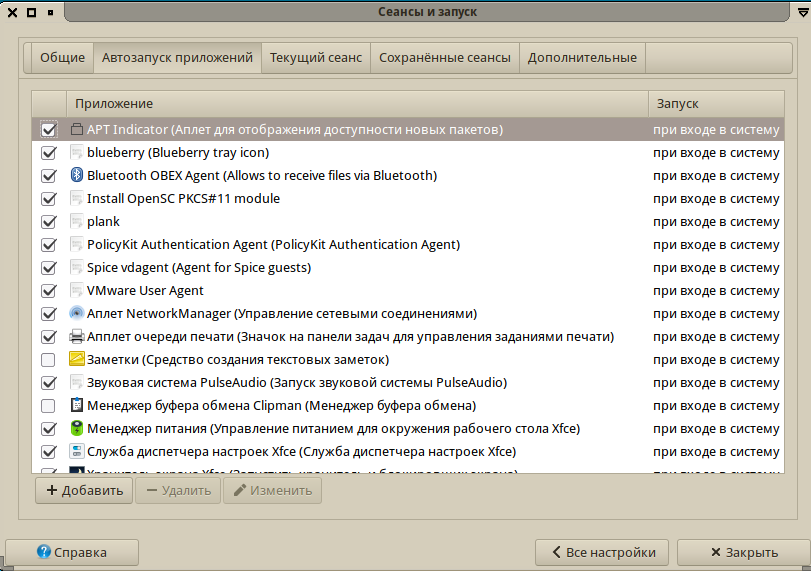Click the help question mark icon
Image resolution: width=811 pixels, height=571 pixels.
coord(44,552)
